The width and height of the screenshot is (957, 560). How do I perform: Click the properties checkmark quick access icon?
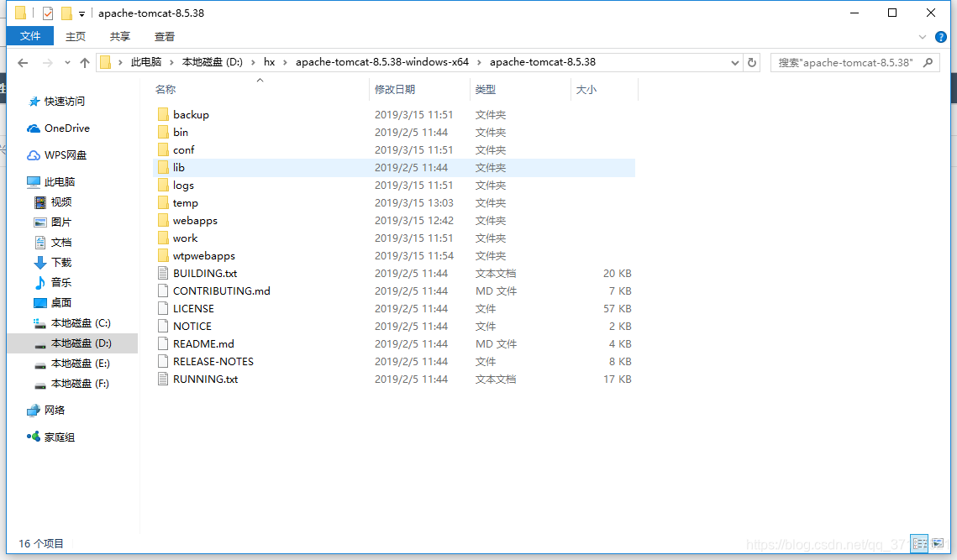(48, 13)
